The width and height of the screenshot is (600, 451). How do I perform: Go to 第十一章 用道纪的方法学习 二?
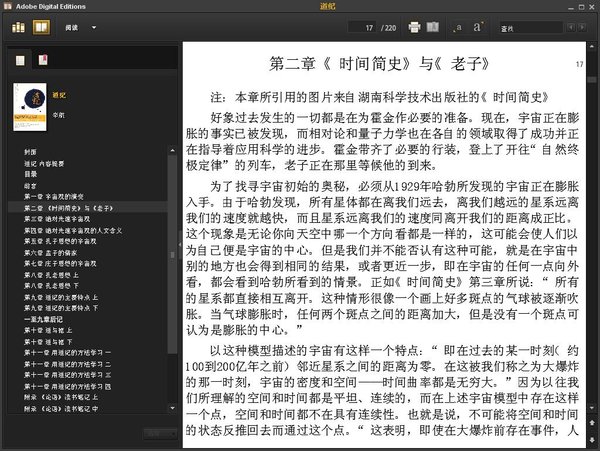pos(67,364)
